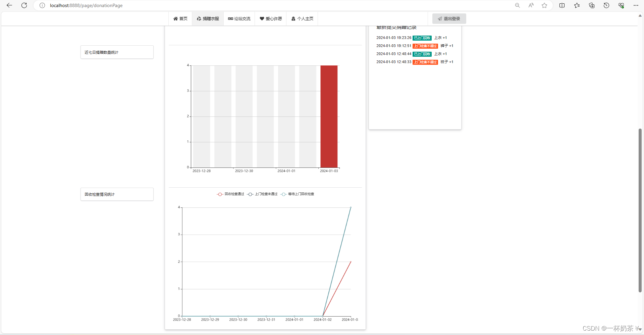Image resolution: width=644 pixels, height=335 pixels.
Task: Click the grey bar column for 2023-12-28
Action: (x=202, y=116)
